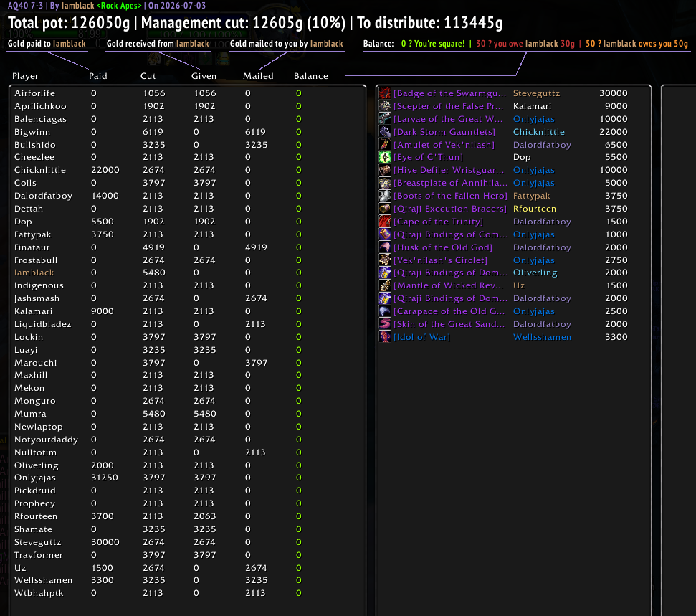Click Qiraji Bindings of Command icon
Image resolution: width=696 pixels, height=616 pixels.
tap(385, 234)
